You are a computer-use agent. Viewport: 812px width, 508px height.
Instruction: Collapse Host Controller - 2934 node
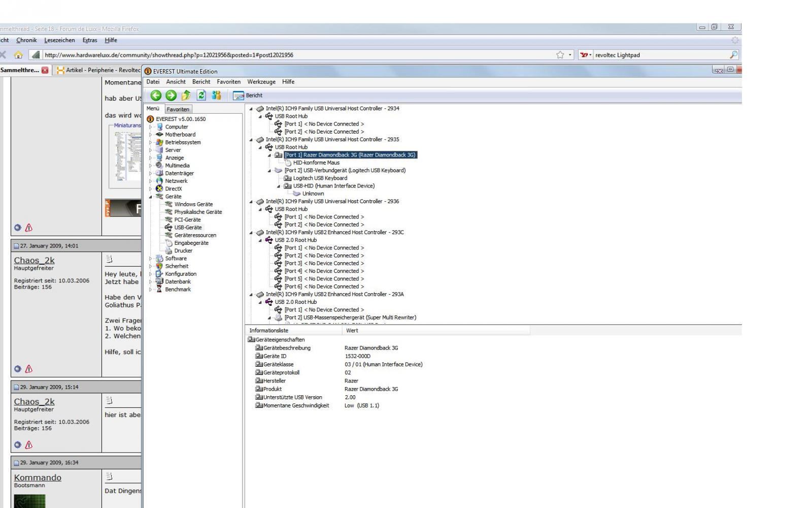pos(251,109)
